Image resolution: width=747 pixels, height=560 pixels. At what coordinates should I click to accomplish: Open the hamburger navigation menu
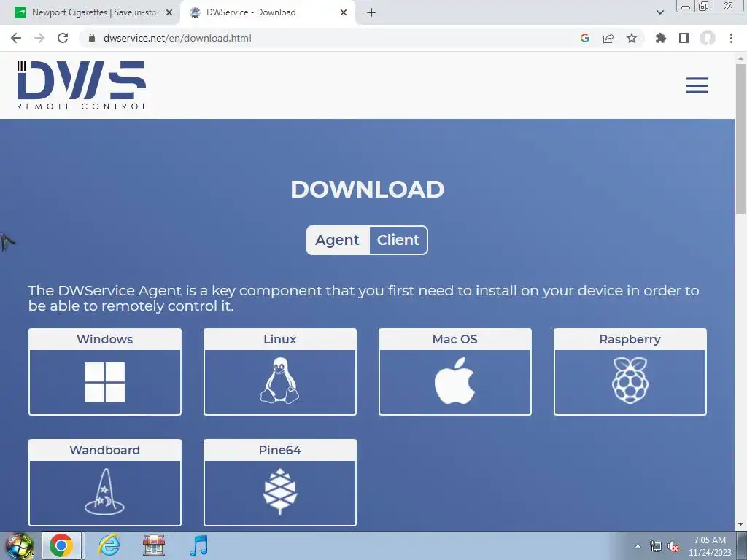click(x=697, y=85)
